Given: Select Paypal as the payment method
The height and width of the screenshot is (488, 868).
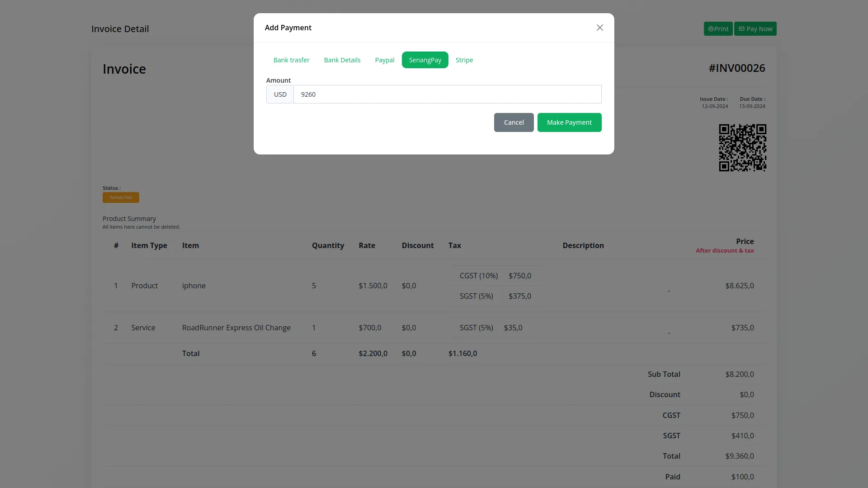Looking at the screenshot, I should [x=384, y=60].
